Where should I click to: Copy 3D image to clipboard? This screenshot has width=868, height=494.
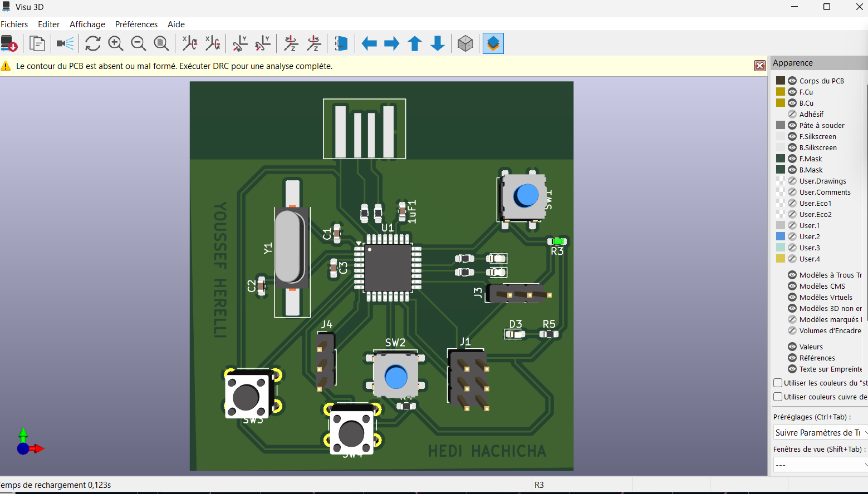[37, 43]
